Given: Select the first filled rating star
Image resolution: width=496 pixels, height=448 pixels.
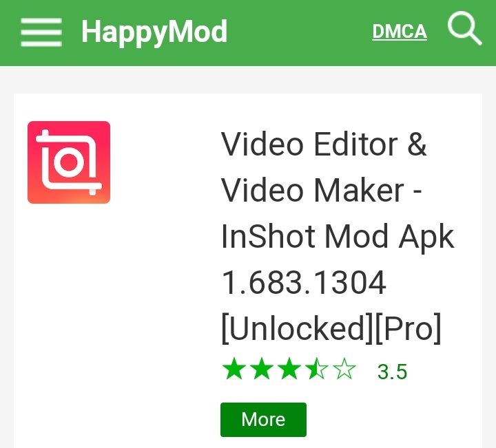Looking at the screenshot, I should click(234, 369).
